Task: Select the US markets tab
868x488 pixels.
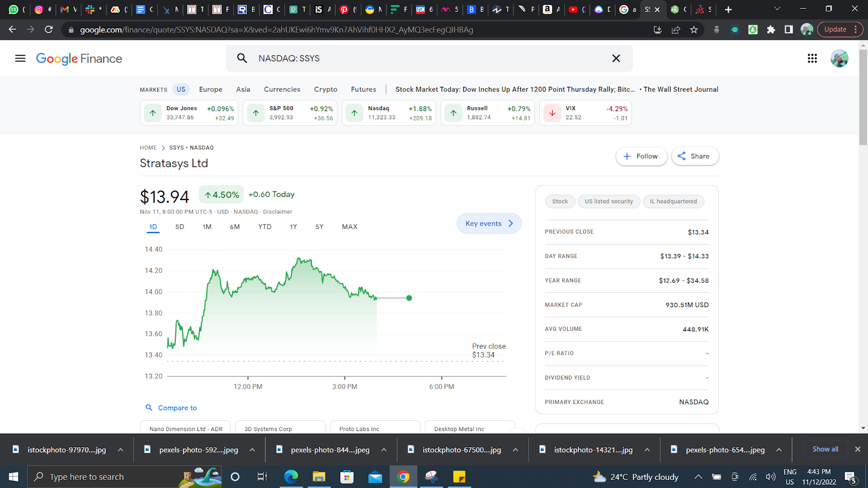Action: coord(181,89)
